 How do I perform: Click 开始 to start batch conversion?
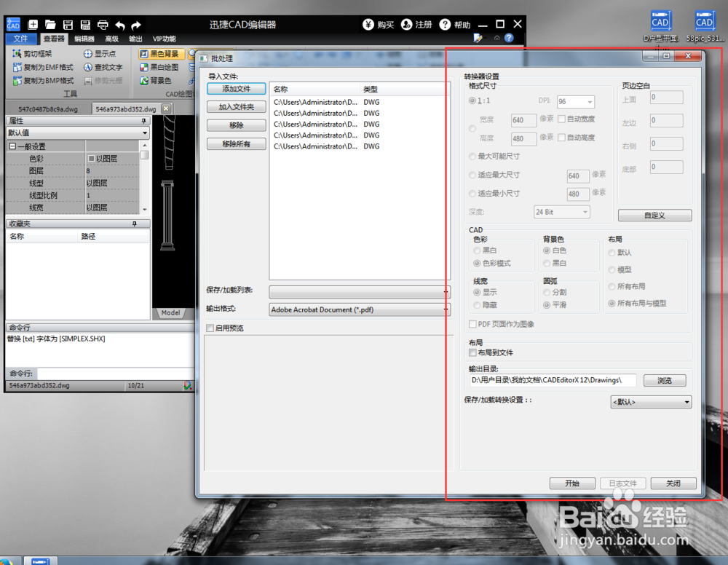pyautogui.click(x=572, y=483)
